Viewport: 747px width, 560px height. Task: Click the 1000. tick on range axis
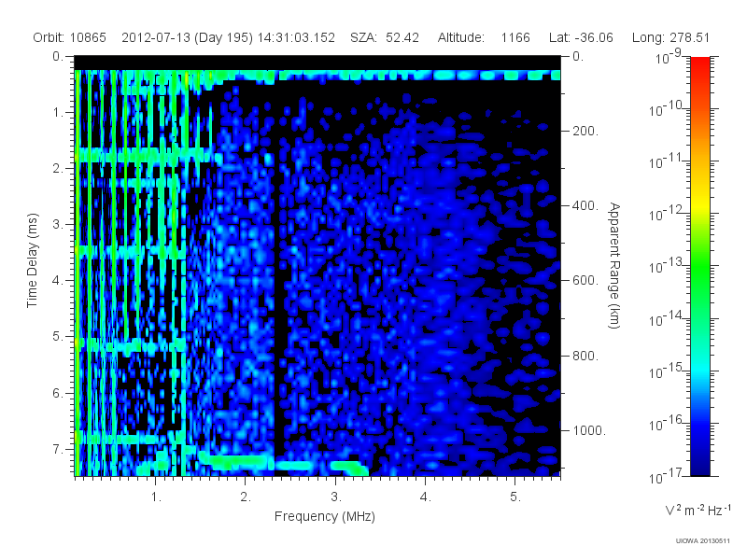point(589,430)
